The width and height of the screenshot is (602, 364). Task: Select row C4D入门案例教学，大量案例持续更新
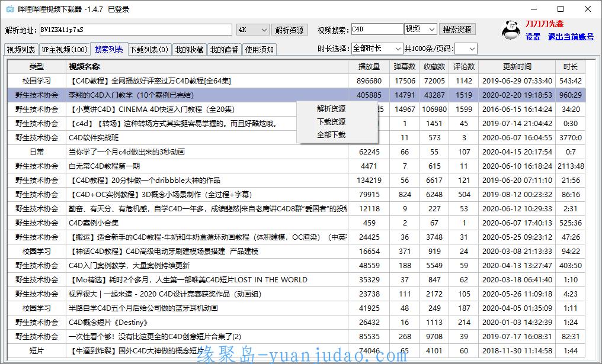[x=296, y=265]
